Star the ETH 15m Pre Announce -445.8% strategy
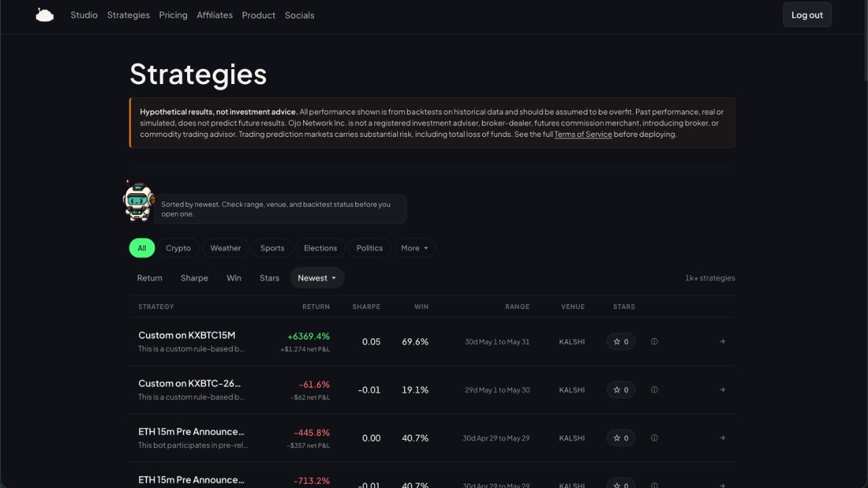 pos(621,438)
